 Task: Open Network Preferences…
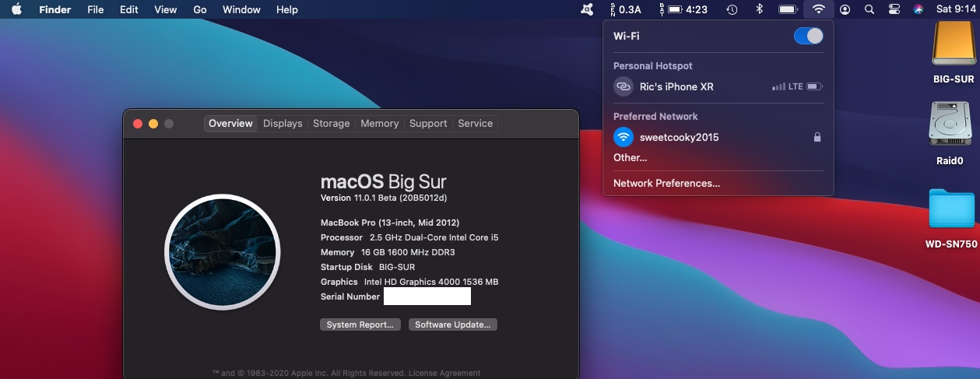[x=666, y=183]
